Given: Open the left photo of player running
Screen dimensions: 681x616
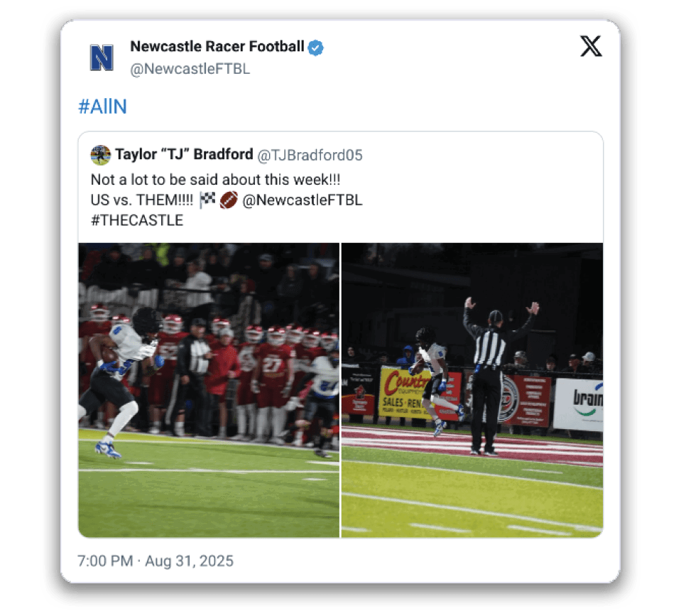Looking at the screenshot, I should point(209,390).
